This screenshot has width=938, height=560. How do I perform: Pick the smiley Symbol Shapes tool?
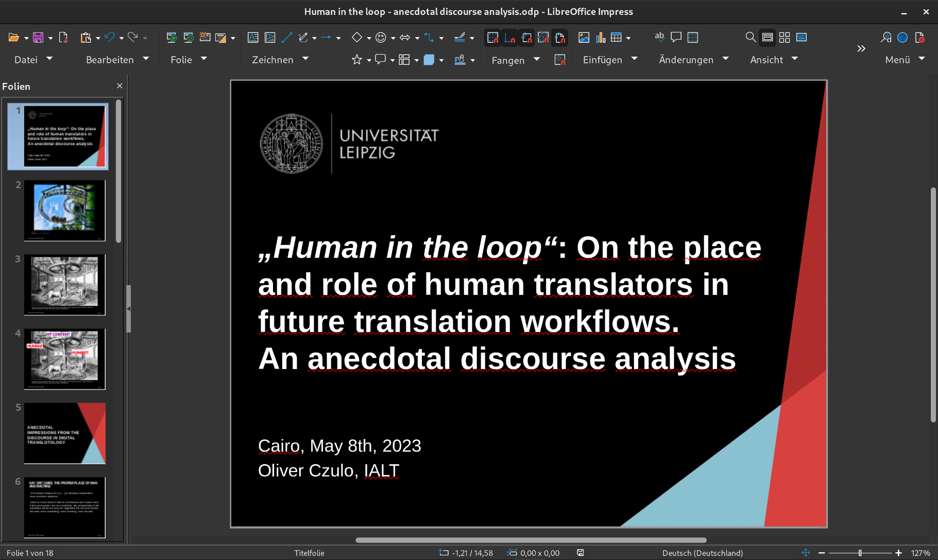coord(381,38)
